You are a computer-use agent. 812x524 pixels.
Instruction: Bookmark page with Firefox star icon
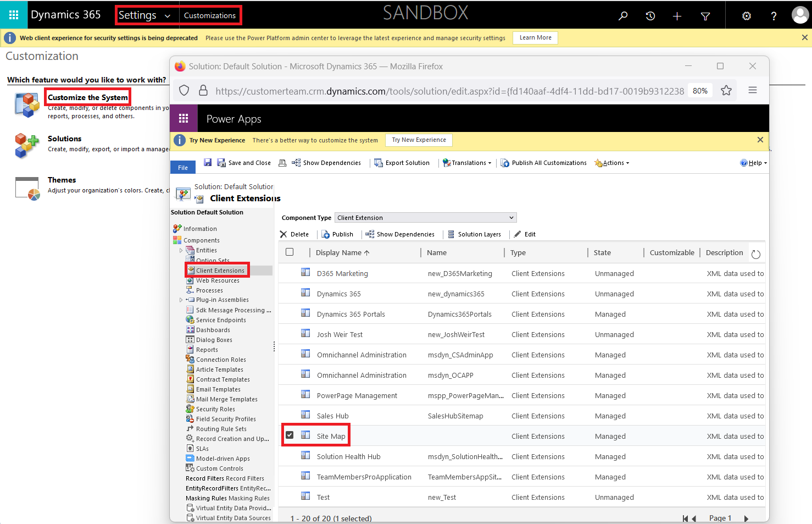[x=726, y=91]
